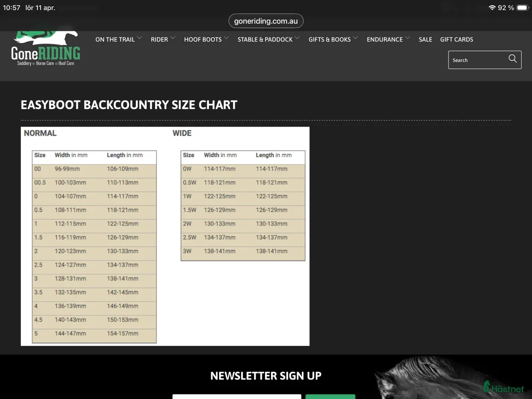
Task: Expand the On The Trail menu chevron
Action: (x=139, y=38)
